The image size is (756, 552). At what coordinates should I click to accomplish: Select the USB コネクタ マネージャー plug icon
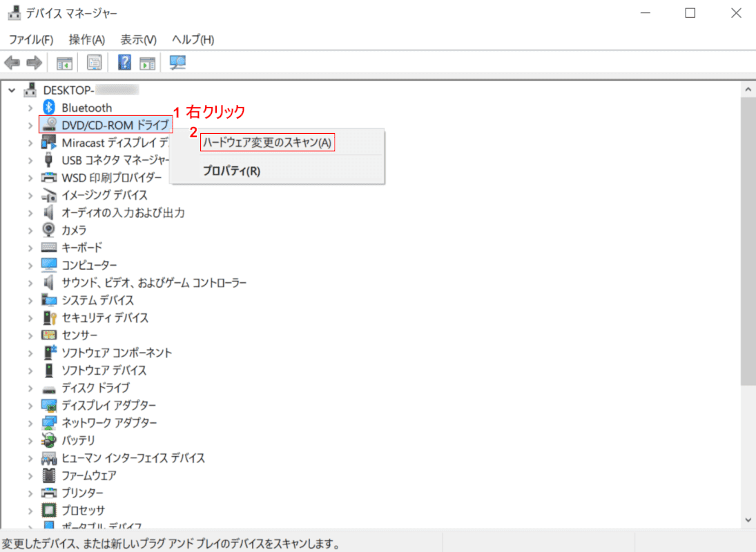tap(48, 160)
